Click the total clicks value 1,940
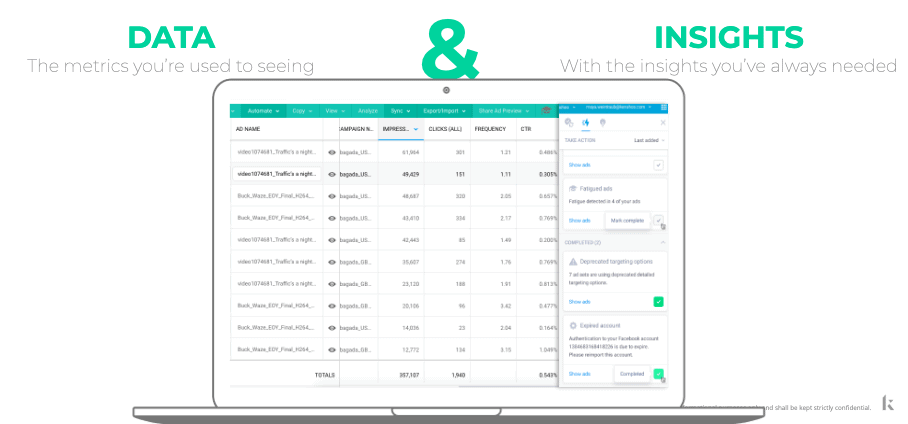908x424 pixels. click(457, 375)
